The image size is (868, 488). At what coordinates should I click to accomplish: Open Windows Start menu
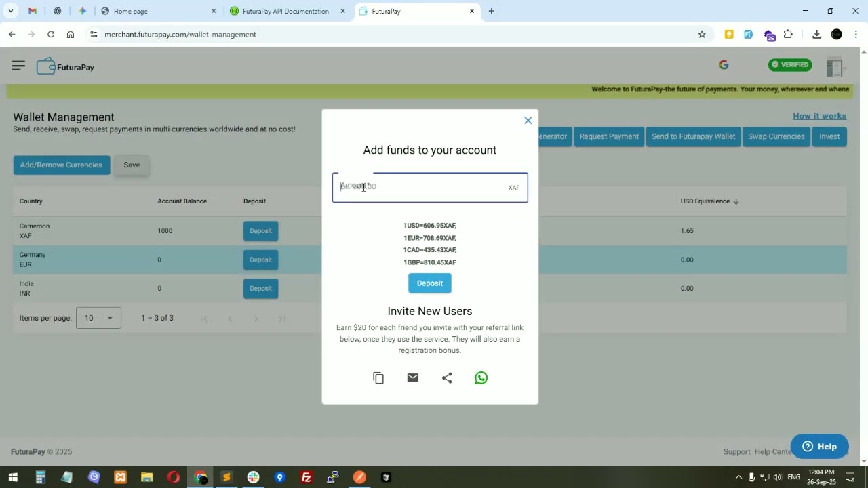coord(13,477)
